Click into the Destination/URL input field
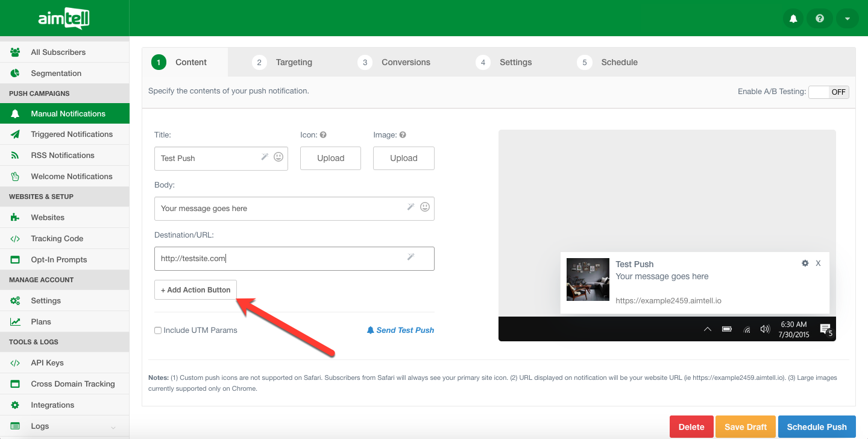The height and width of the screenshot is (439, 868). [280, 258]
